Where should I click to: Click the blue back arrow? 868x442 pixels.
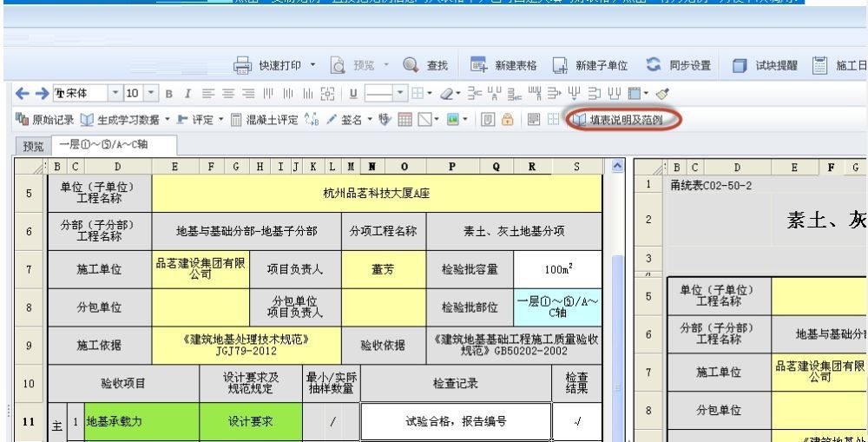click(10, 93)
